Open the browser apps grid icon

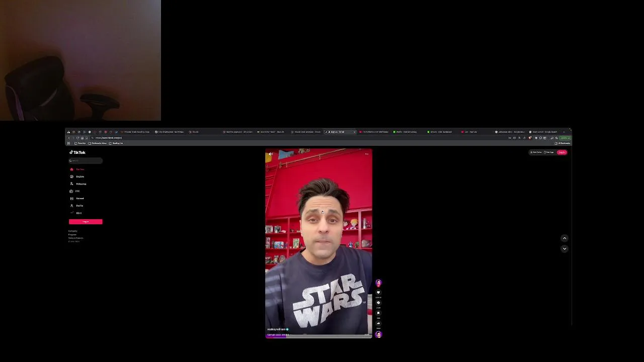click(x=68, y=143)
